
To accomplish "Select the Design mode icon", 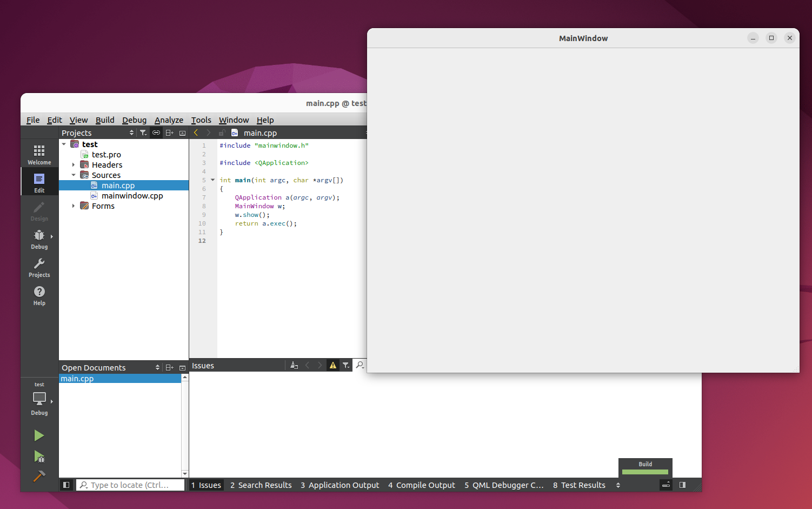I will [39, 210].
